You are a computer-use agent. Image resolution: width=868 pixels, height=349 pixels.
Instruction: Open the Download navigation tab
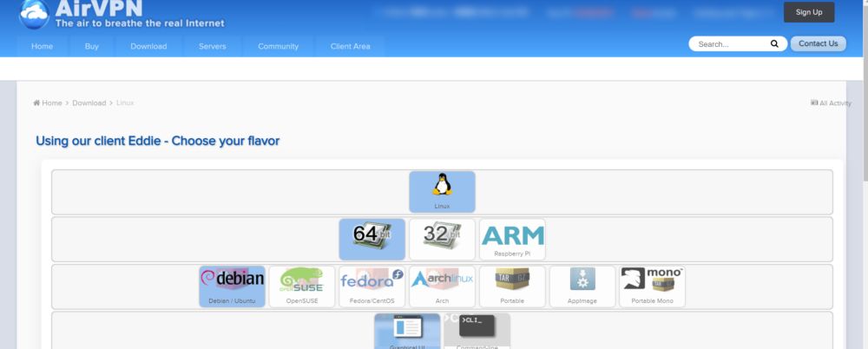tap(148, 47)
